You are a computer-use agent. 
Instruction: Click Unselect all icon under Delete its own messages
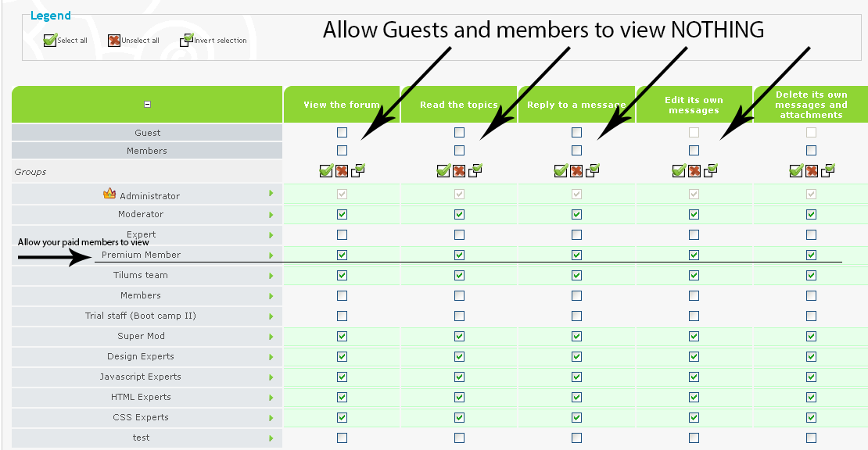(x=811, y=171)
